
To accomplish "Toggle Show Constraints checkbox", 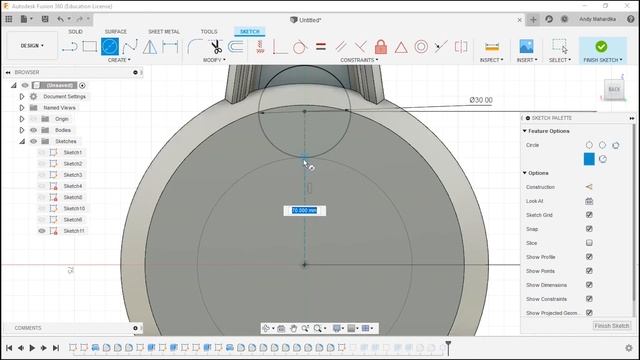I will 589,299.
